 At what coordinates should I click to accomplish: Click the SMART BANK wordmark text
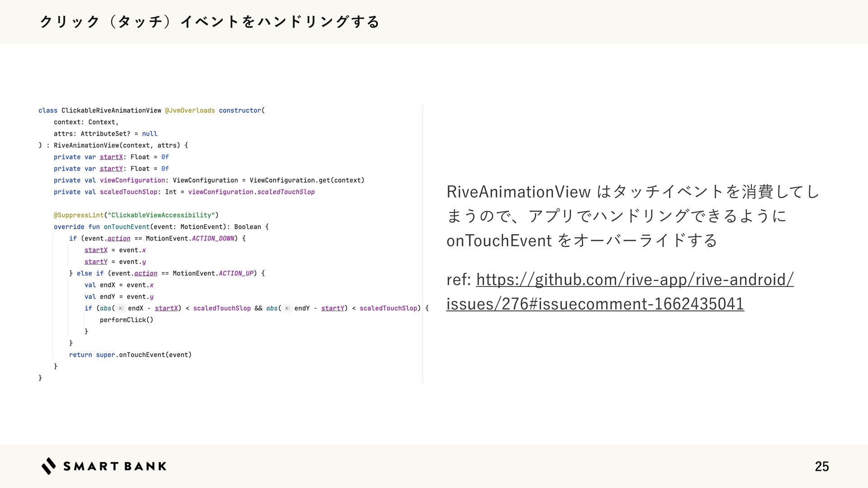point(115,466)
